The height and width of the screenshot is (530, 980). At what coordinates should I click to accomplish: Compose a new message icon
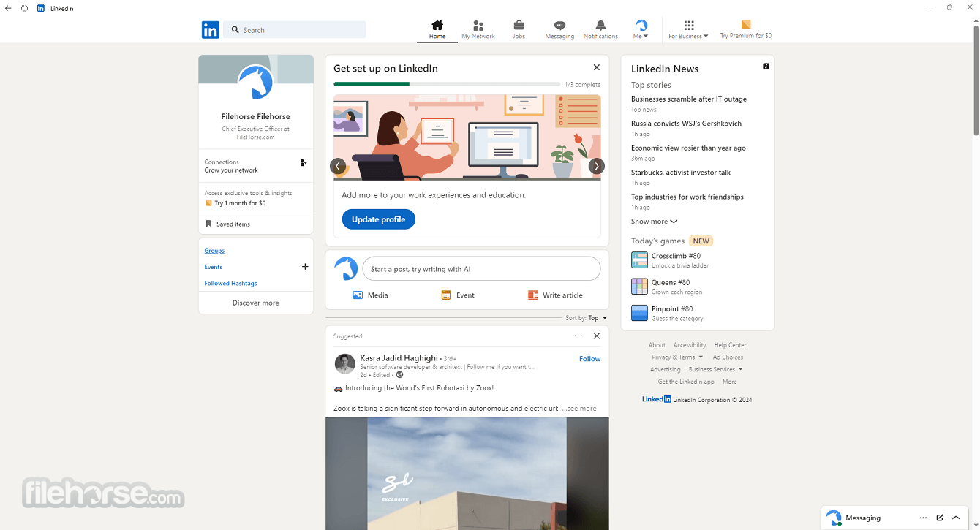coord(940,518)
